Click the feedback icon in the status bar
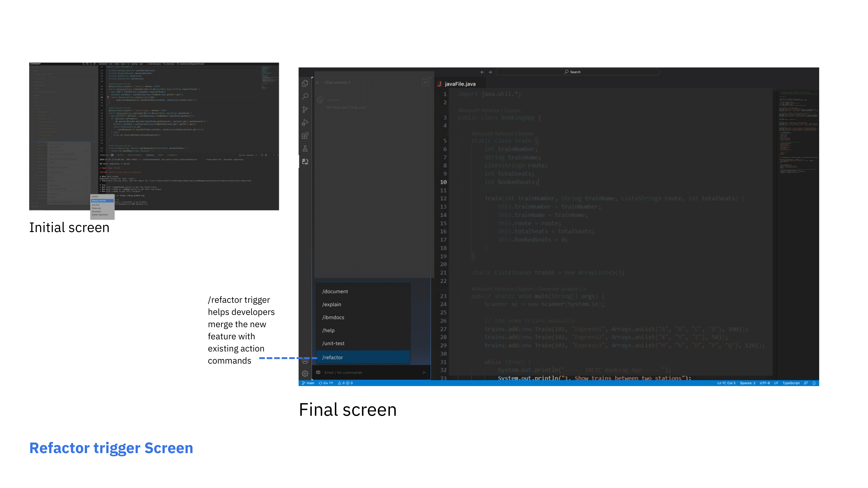This screenshot has width=868, height=488. [806, 383]
